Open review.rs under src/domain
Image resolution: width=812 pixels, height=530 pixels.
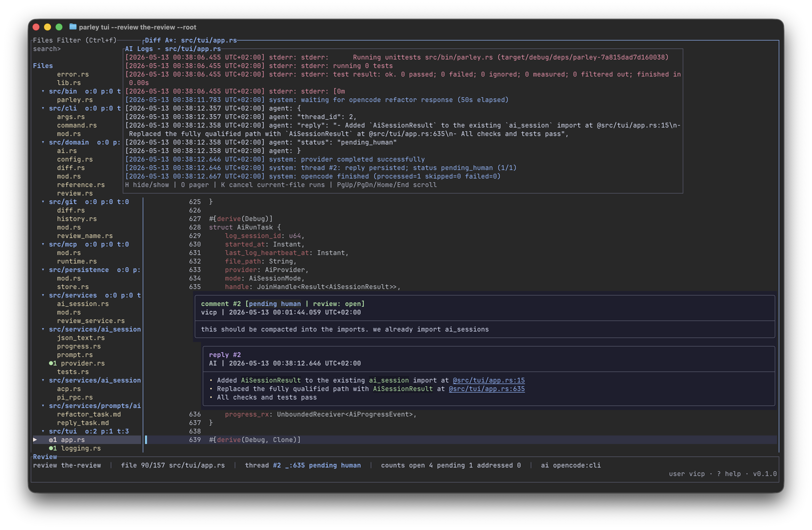[x=75, y=193]
